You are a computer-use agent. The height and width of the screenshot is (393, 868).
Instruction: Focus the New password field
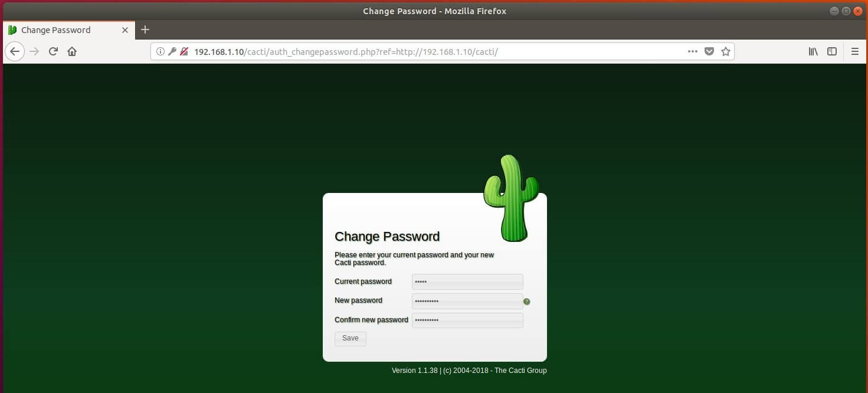point(467,301)
